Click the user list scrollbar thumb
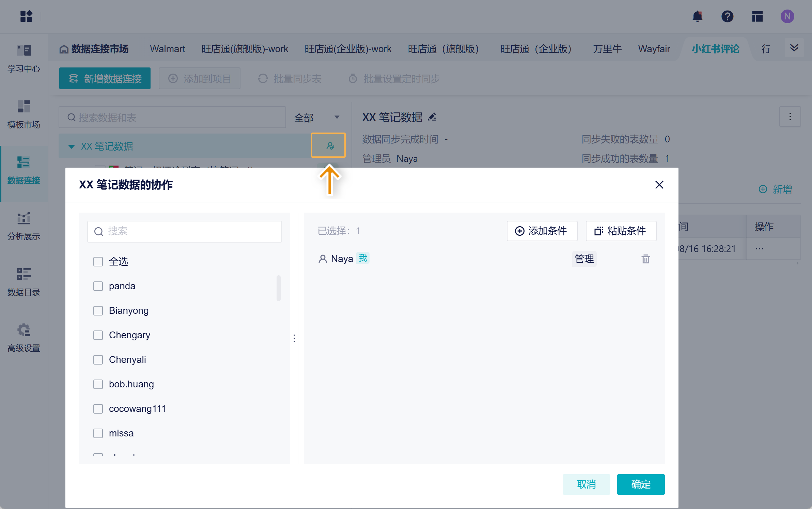This screenshot has width=812, height=509. [x=278, y=288]
